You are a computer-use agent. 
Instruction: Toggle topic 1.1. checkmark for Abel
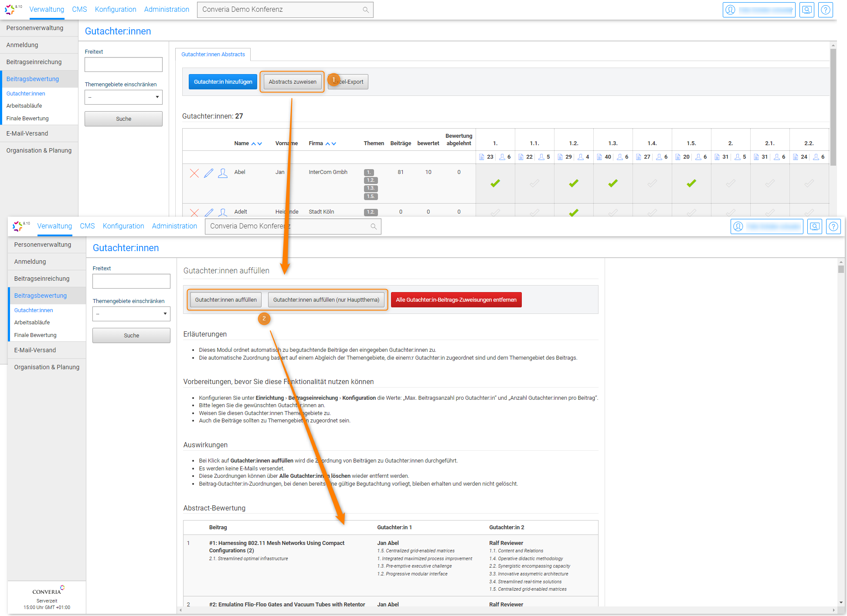tap(534, 184)
